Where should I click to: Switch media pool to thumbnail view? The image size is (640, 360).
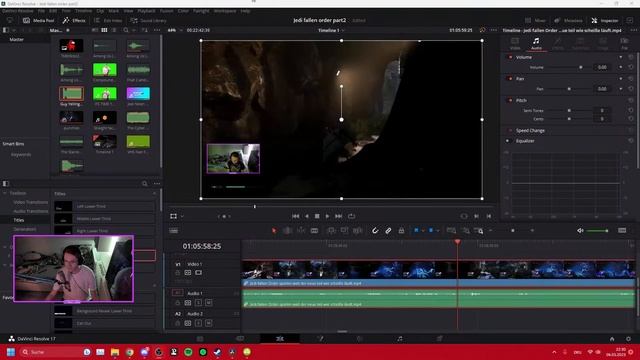(x=104, y=30)
